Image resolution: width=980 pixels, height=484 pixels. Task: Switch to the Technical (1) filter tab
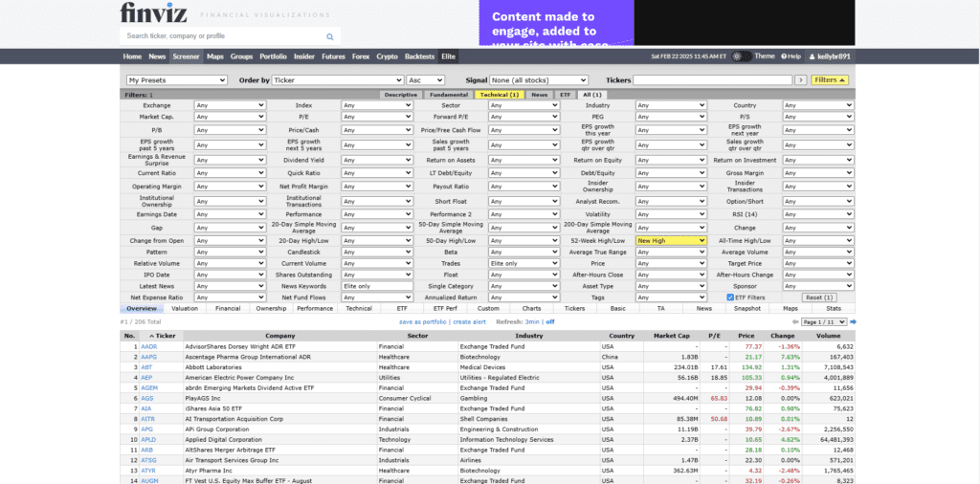(x=500, y=95)
